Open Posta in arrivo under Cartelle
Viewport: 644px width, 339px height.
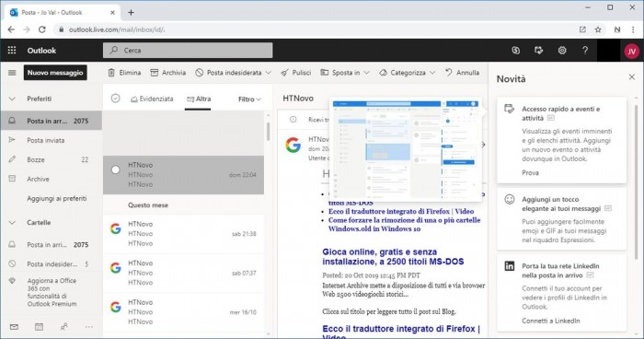[x=52, y=244]
